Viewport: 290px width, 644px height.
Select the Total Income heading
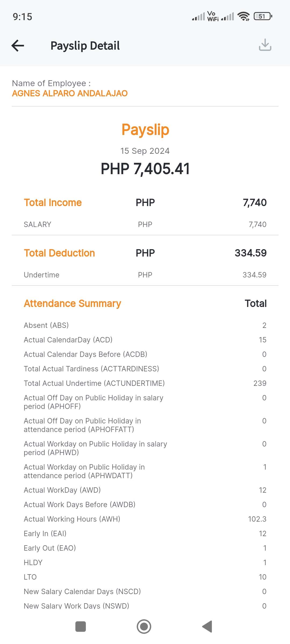(53, 203)
